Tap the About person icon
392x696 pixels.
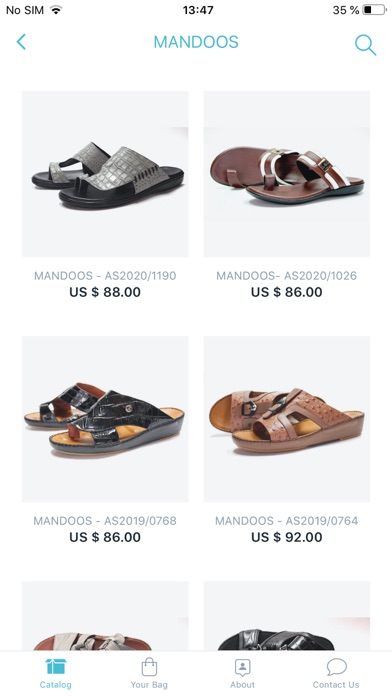(242, 667)
